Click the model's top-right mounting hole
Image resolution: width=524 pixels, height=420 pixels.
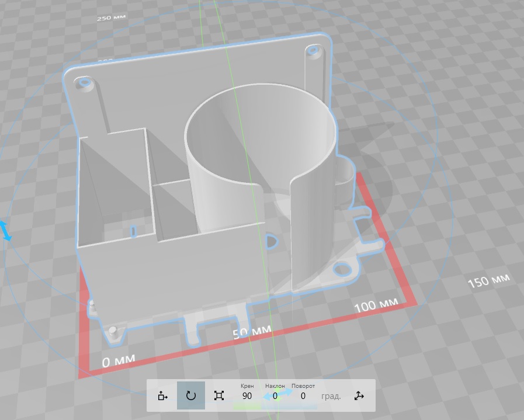point(313,51)
